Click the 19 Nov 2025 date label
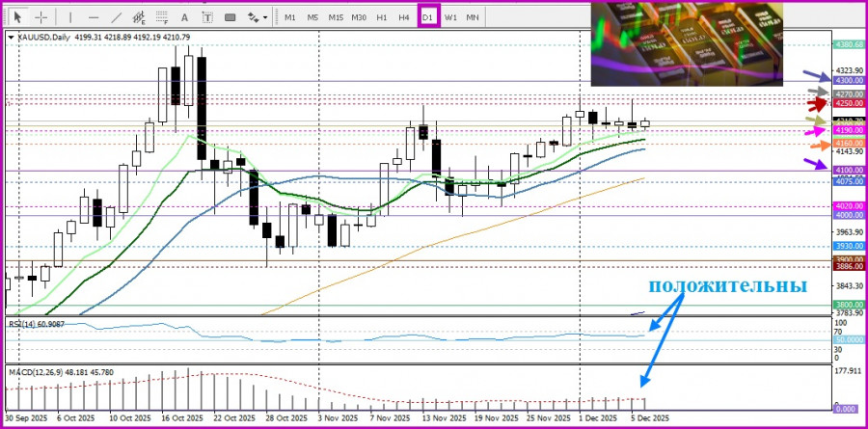Viewport: 868px width, 429px height. (x=496, y=418)
